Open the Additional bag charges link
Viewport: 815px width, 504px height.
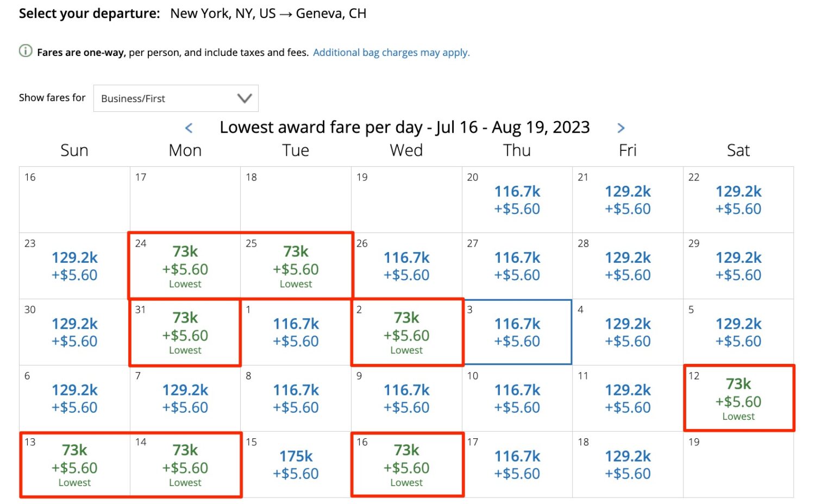tap(391, 52)
